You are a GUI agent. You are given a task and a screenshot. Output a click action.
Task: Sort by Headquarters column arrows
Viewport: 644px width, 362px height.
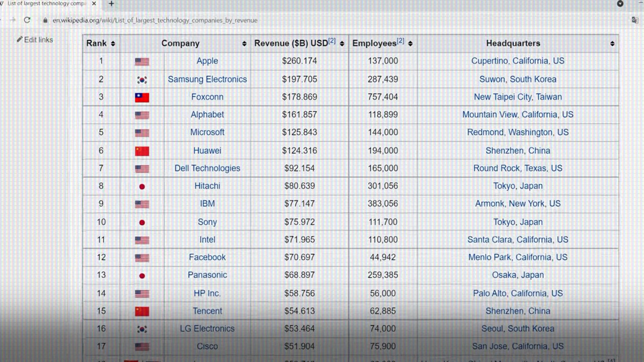click(612, 44)
